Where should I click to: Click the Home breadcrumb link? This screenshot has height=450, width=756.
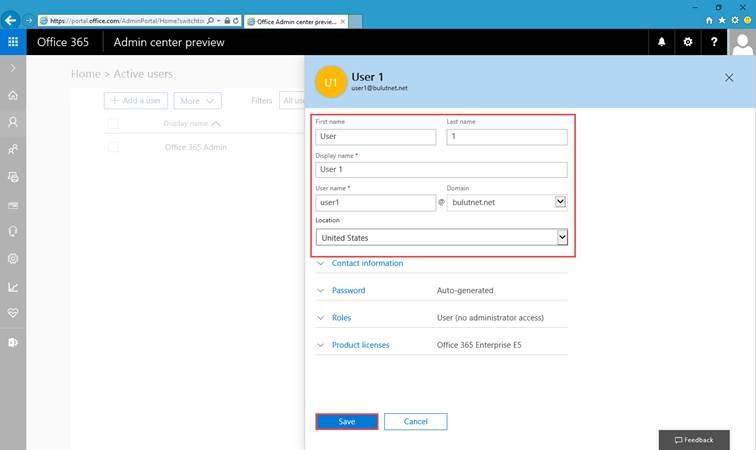[x=86, y=74]
